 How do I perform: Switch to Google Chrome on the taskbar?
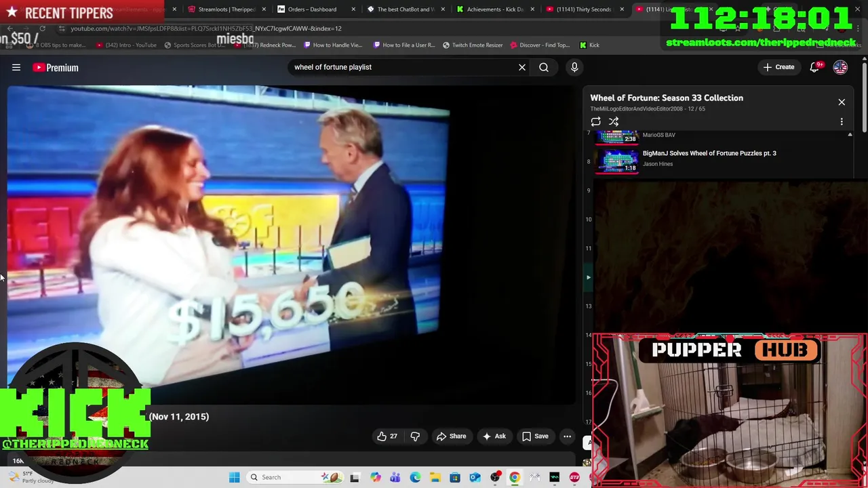(x=515, y=478)
